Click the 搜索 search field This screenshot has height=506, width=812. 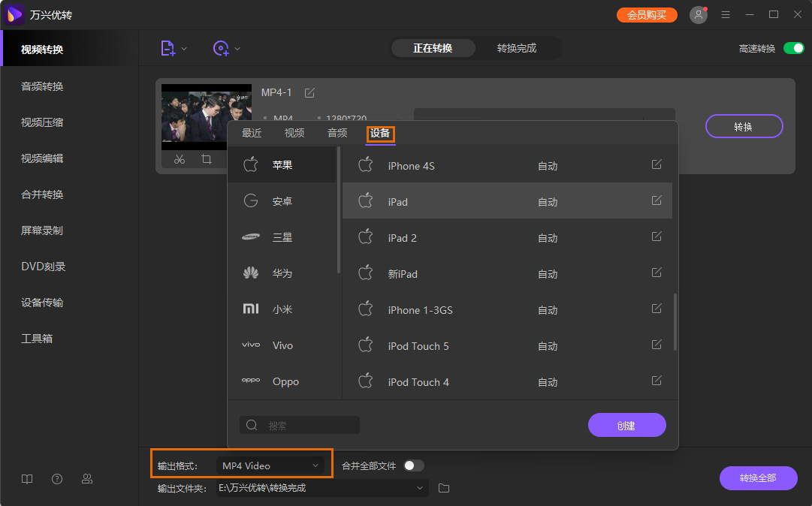click(299, 425)
